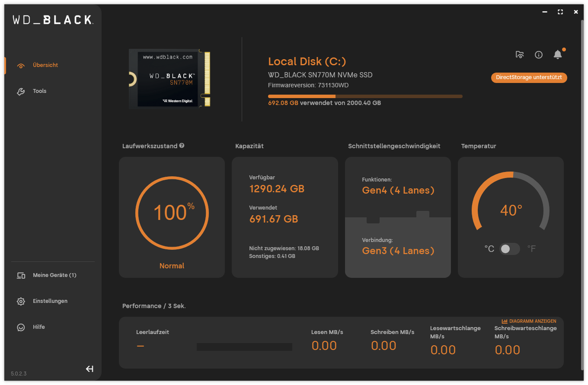
Task: Click the Schreiben MB/s 0.00 value
Action: click(384, 346)
